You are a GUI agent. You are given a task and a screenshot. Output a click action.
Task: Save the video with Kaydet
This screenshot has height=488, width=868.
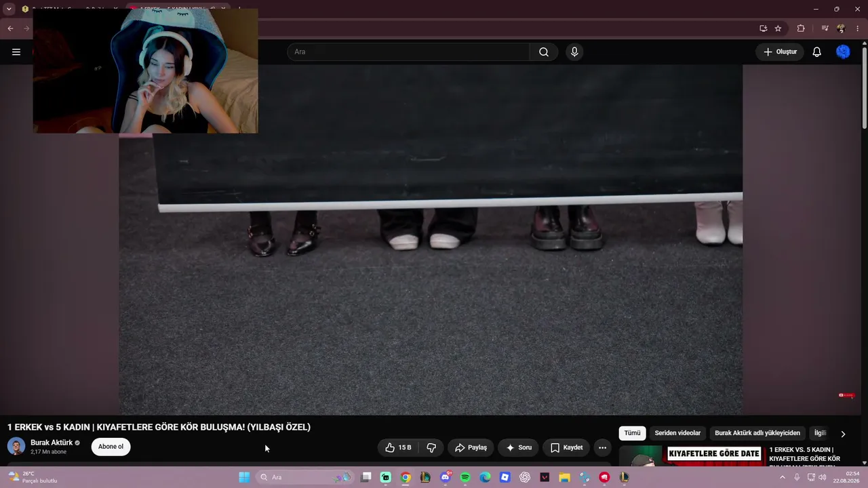coord(566,447)
